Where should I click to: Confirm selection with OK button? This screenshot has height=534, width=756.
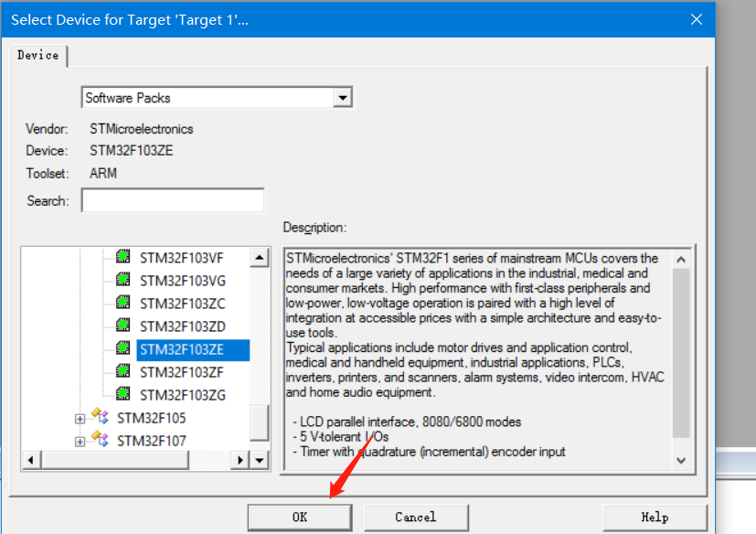(x=300, y=518)
